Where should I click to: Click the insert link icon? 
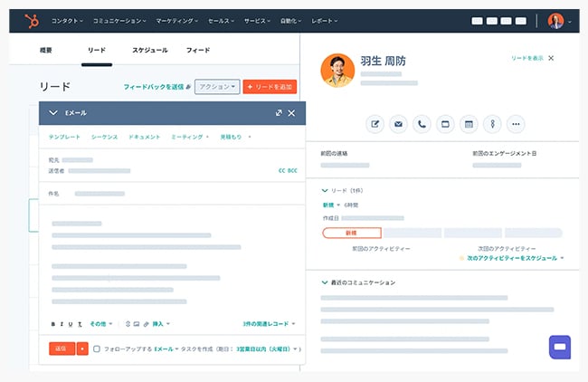pos(146,324)
